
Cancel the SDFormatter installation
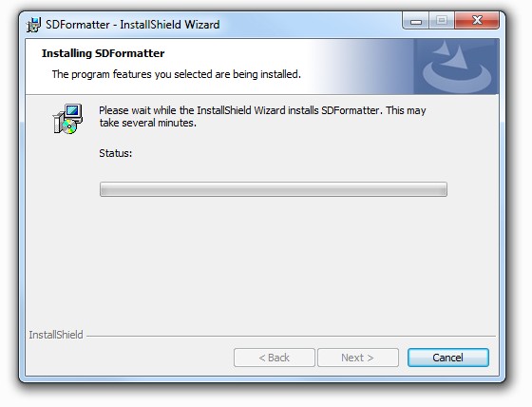pyautogui.click(x=447, y=358)
